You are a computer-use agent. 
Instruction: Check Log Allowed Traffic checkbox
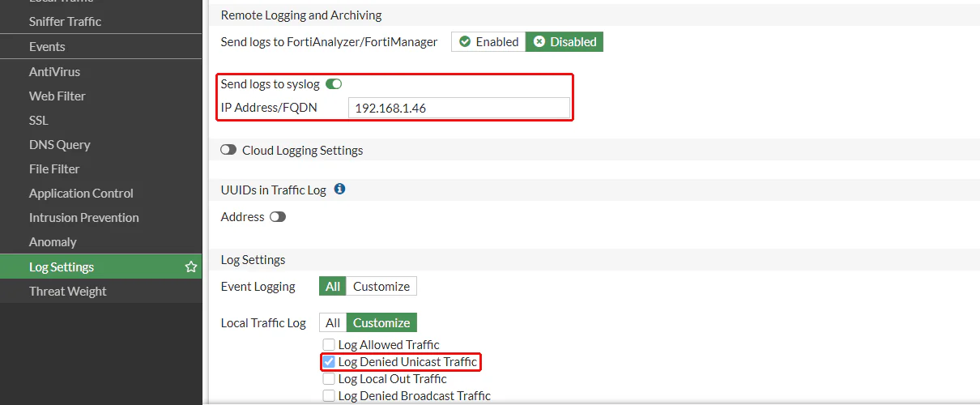coord(329,345)
